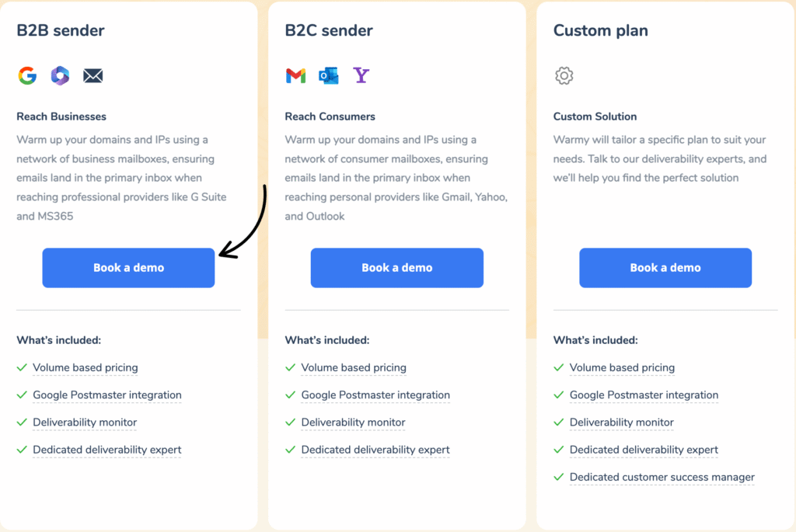The width and height of the screenshot is (796, 532).
Task: Select Volume based pricing under B2B sender
Action: click(x=86, y=367)
